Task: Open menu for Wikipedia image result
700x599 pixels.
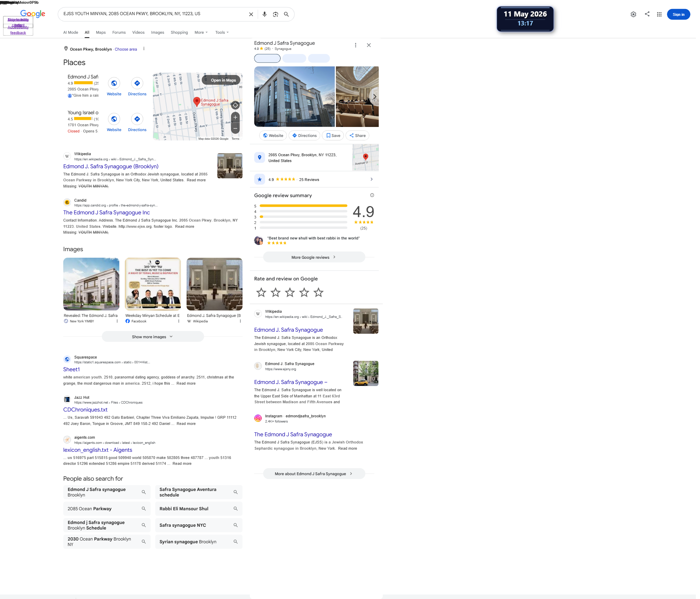Action: tap(240, 321)
